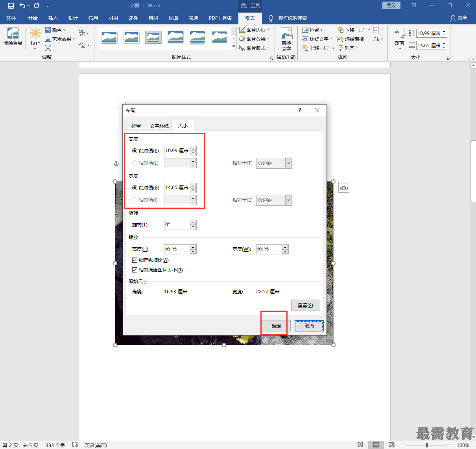
Task: Toggle 锁定纵横比(A) checkbox
Action: 135,260
